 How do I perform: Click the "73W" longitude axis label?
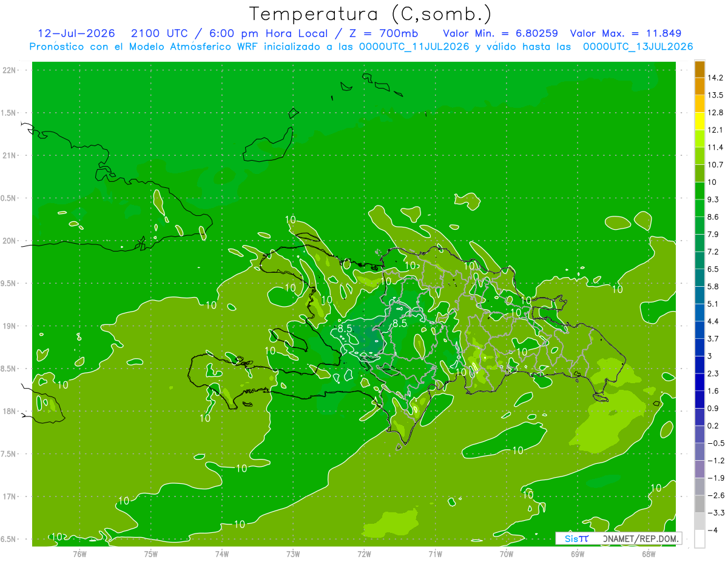click(293, 554)
